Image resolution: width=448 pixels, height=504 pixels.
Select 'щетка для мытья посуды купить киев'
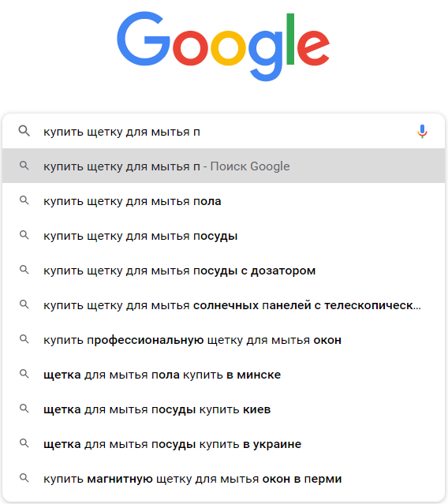[224, 409]
